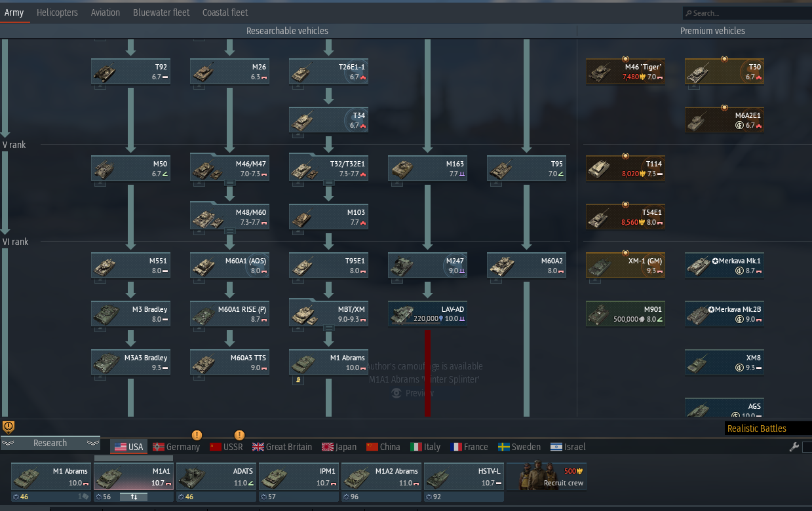The height and width of the screenshot is (511, 812).
Task: Select the M60A3 TTS tank
Action: (x=229, y=362)
